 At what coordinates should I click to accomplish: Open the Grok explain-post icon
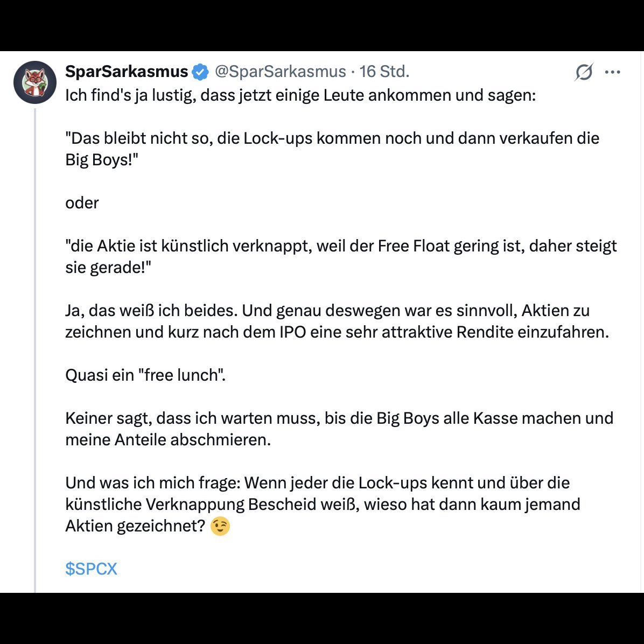click(x=584, y=72)
